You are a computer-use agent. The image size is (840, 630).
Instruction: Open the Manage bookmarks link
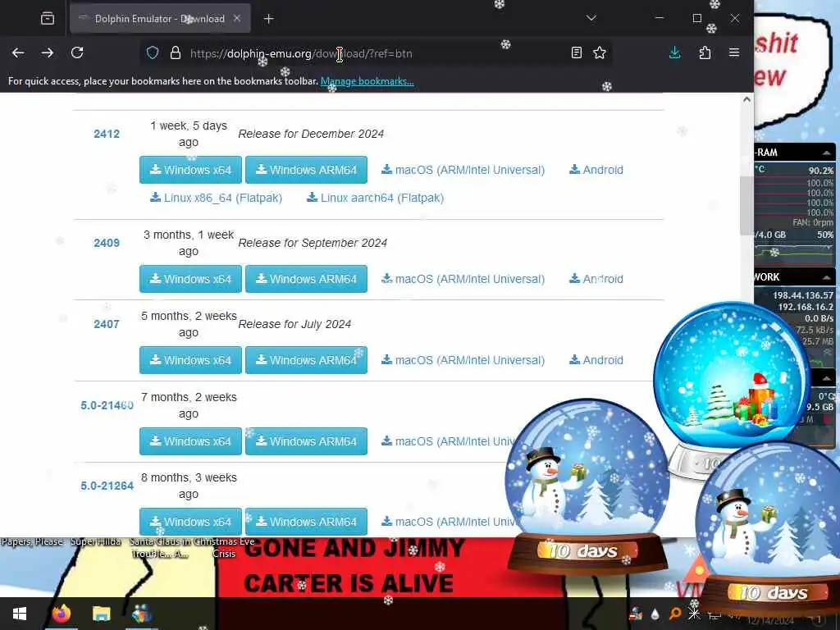point(367,81)
